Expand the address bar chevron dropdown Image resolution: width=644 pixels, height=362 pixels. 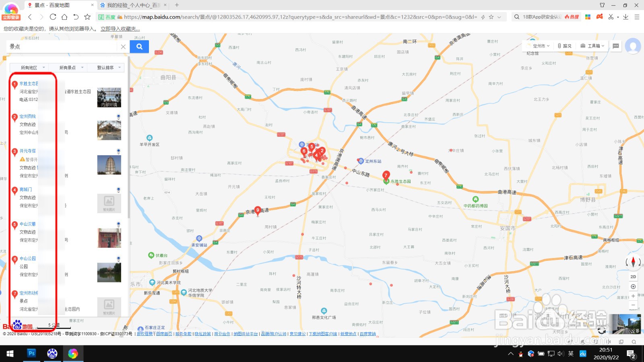[499, 17]
